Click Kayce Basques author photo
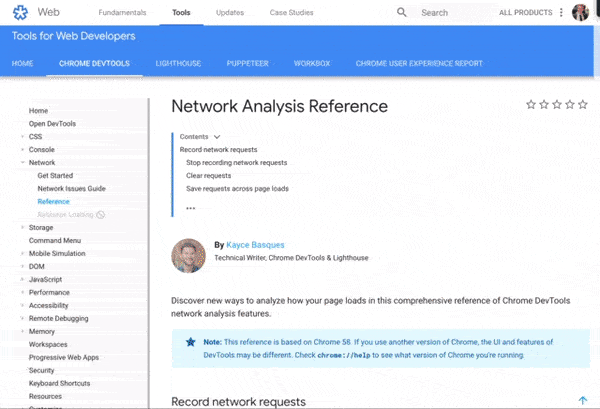The height and width of the screenshot is (409, 600). coord(188,255)
